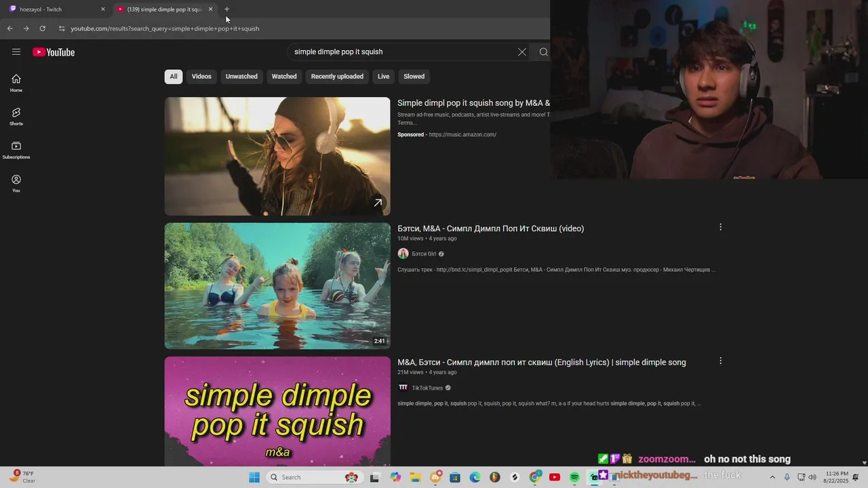Close the hoezayol Twitch tab
Screen dimensions: 868x488
[103, 9]
